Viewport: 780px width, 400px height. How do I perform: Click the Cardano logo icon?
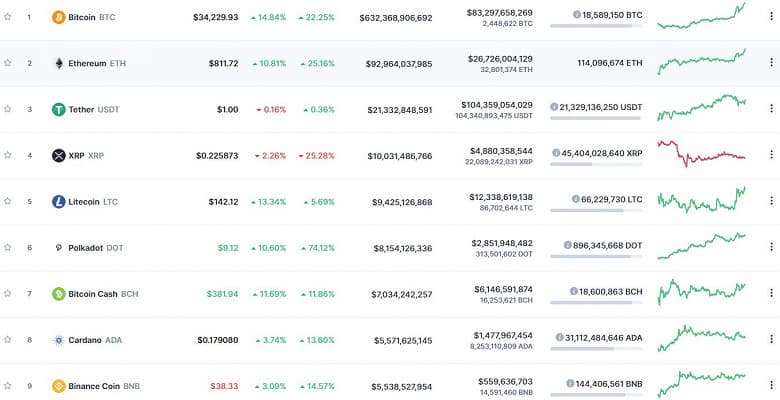coord(58,339)
